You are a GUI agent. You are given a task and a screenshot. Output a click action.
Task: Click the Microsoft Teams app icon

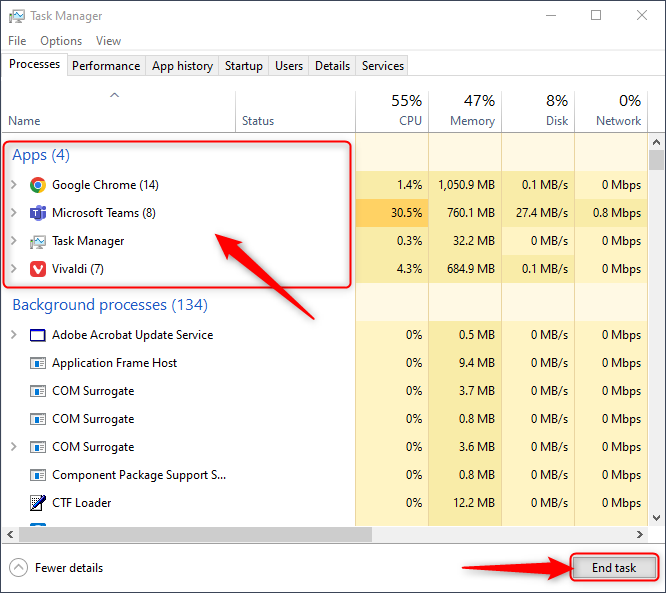(x=38, y=213)
